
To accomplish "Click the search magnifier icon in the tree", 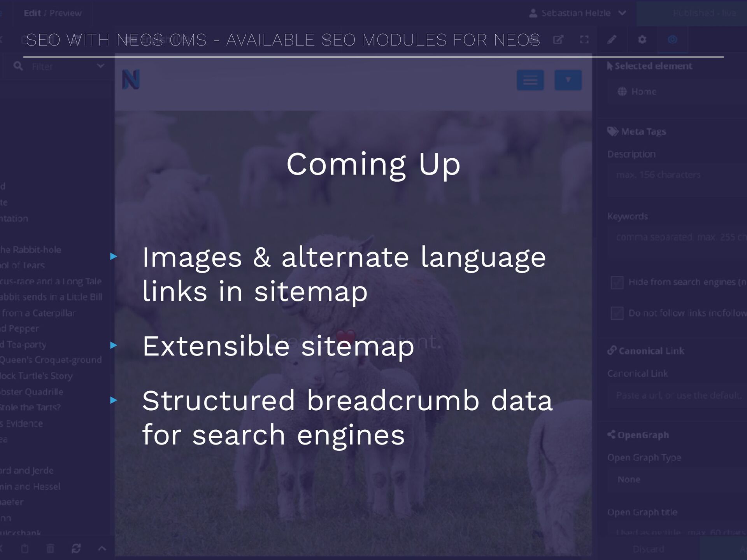I will coord(18,66).
